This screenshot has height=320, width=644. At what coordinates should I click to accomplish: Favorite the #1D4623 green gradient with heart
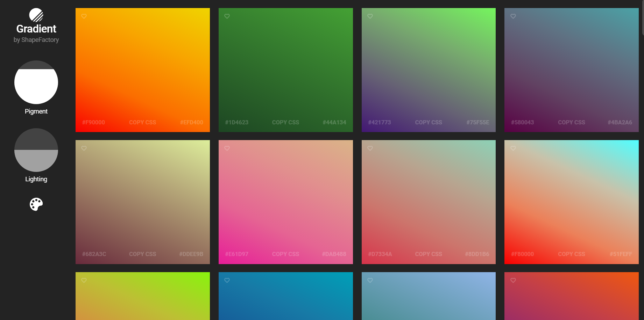coord(227,16)
